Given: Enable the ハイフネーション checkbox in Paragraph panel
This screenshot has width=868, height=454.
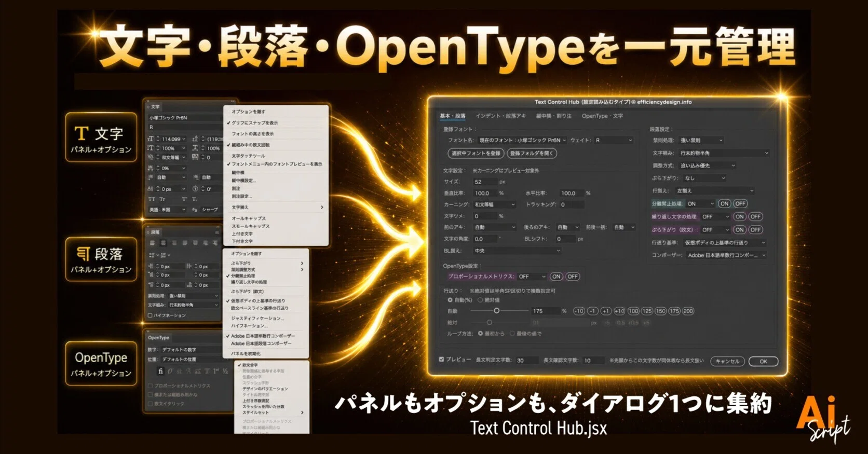Looking at the screenshot, I should tap(150, 315).
